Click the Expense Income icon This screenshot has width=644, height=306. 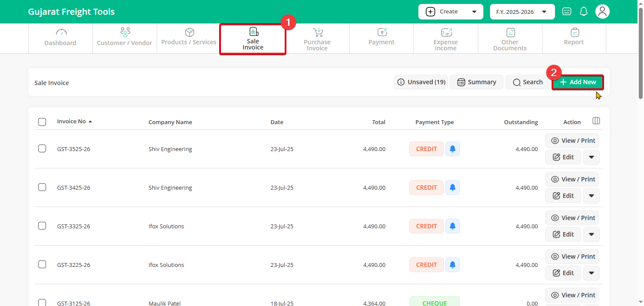(x=446, y=32)
